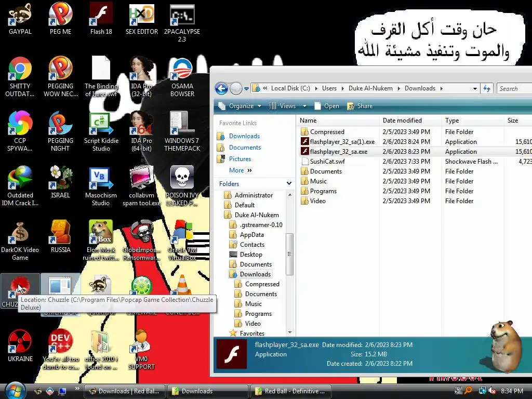Open the OSAMA BOWSER desktop shortcut
The image size is (532, 399).
click(x=182, y=77)
